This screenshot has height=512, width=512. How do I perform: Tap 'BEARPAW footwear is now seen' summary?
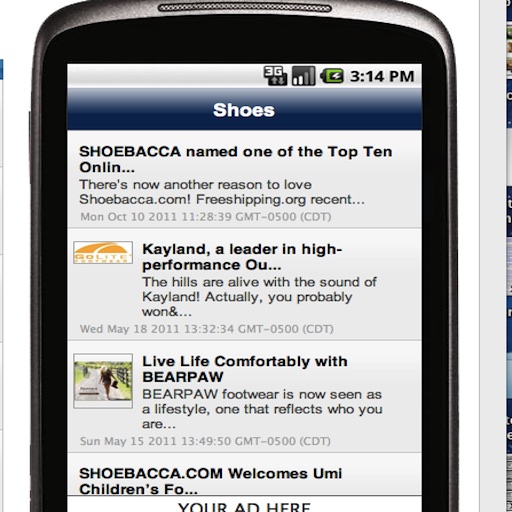262,409
